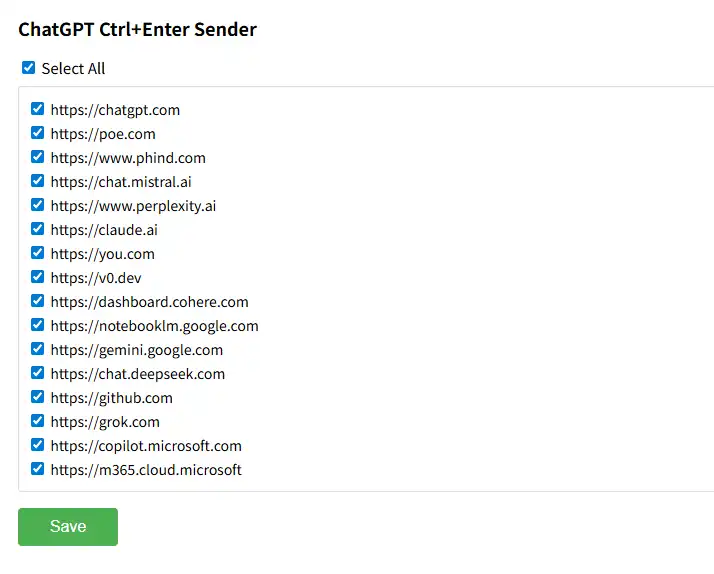
Task: Click the https://claude.ai label text
Action: coord(104,230)
